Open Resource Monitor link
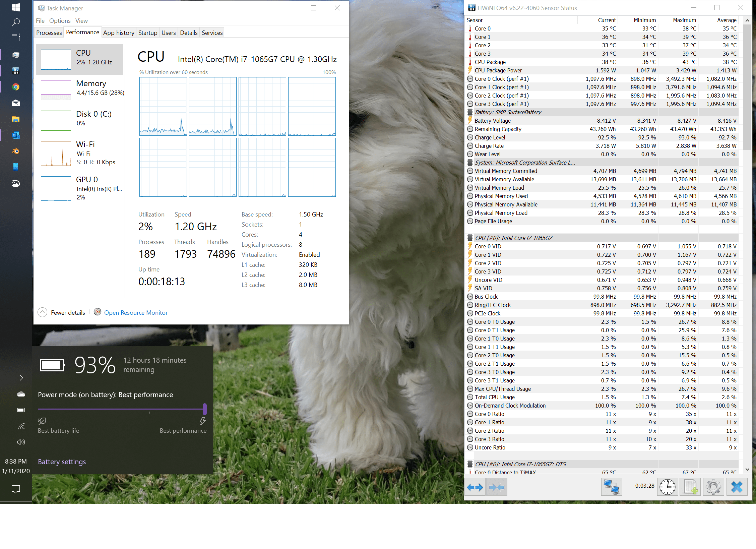 click(136, 312)
